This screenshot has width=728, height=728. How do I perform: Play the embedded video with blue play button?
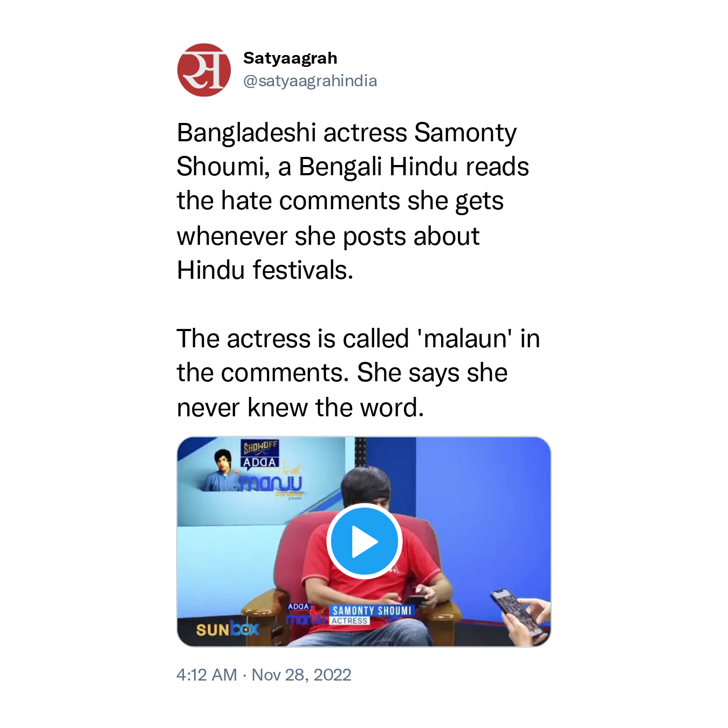click(x=364, y=541)
